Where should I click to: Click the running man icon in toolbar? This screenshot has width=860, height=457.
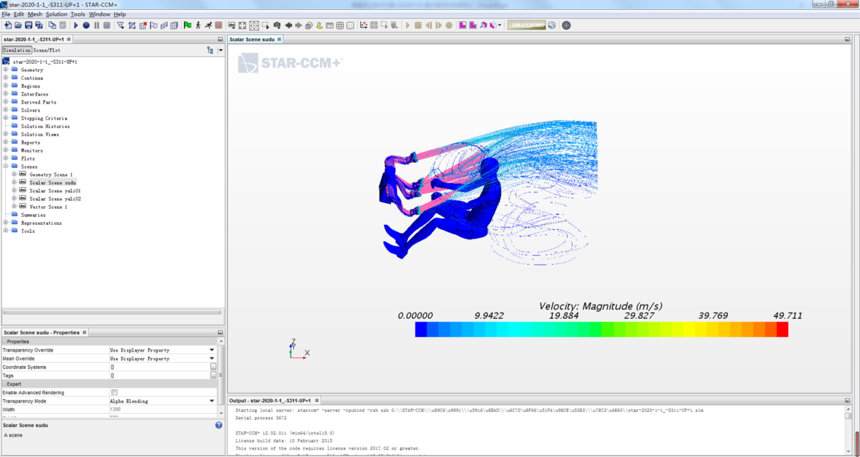(208, 25)
